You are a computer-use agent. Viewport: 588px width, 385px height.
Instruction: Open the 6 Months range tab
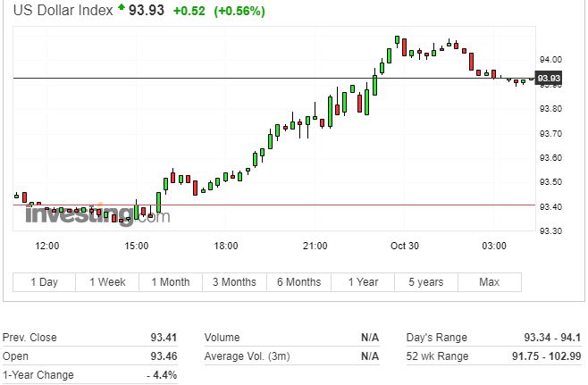[x=298, y=282]
